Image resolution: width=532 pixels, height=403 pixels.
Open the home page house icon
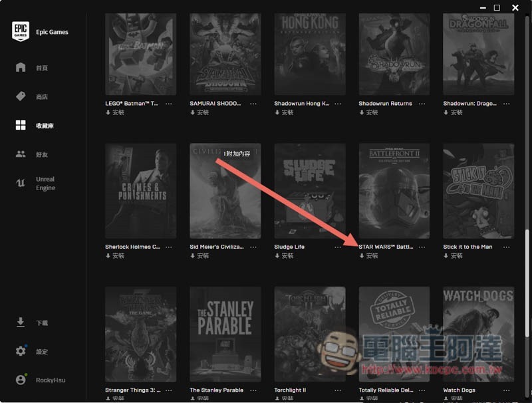(x=21, y=67)
